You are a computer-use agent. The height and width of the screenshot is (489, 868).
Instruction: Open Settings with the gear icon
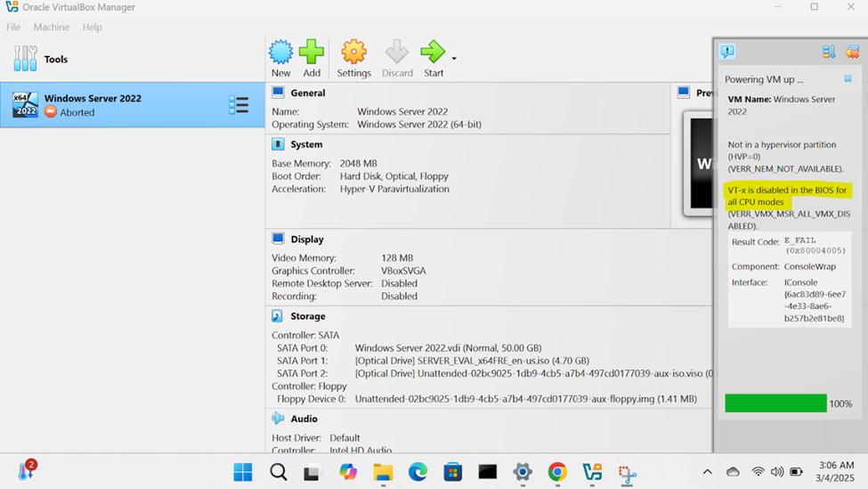[353, 52]
